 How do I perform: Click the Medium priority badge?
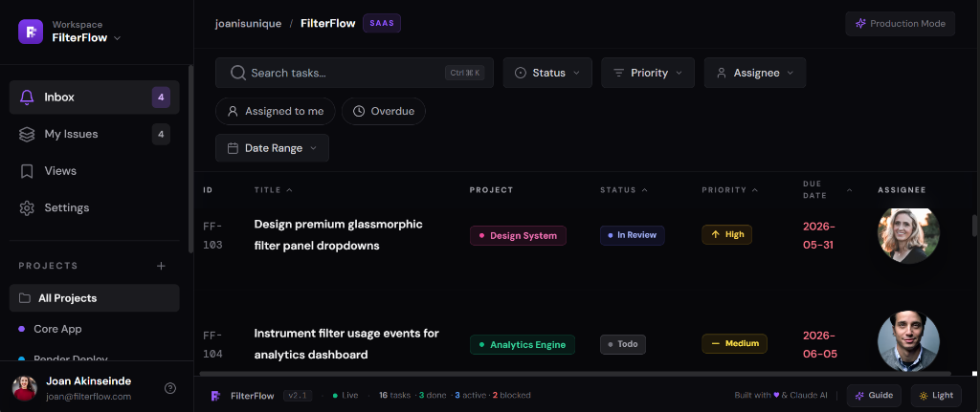pyautogui.click(x=734, y=344)
